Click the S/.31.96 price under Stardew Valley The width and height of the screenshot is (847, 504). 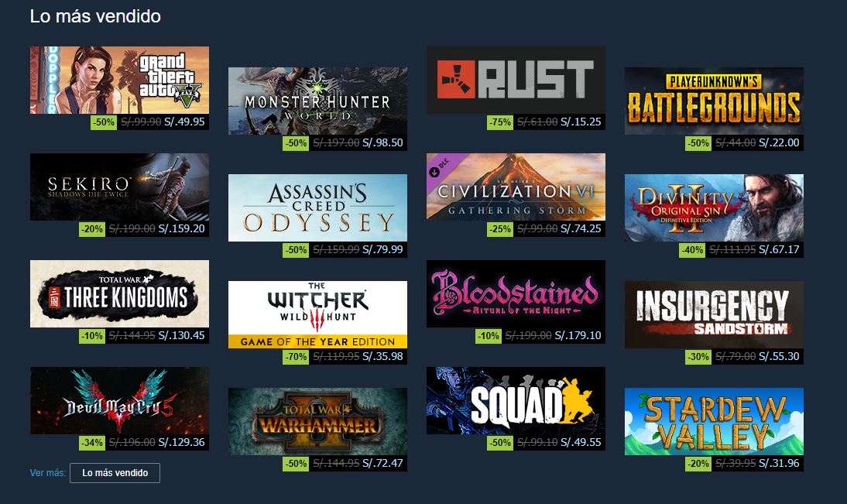779,464
